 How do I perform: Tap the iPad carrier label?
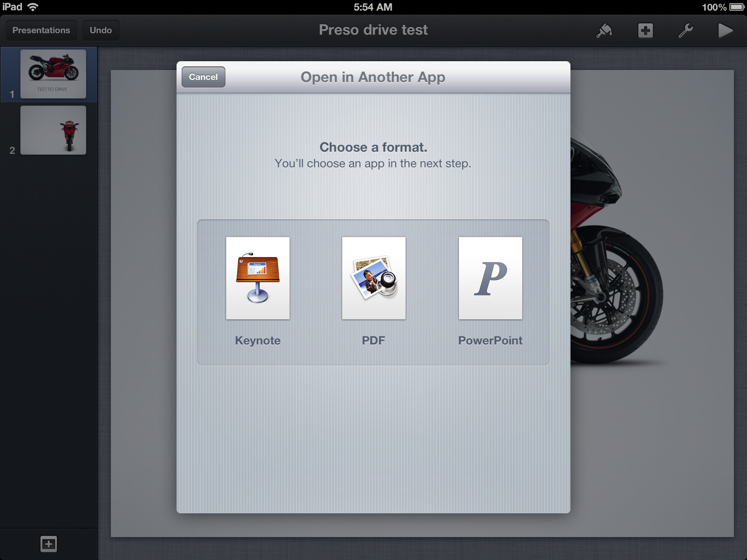[13, 7]
